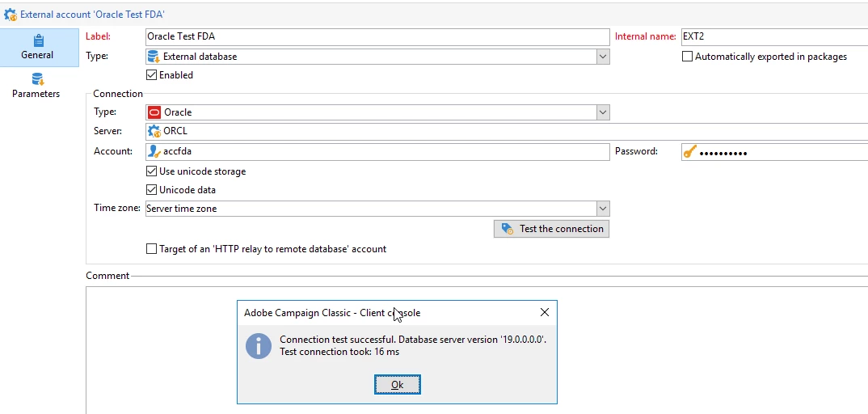Viewport: 868px width, 414px height.
Task: Open the General tab
Action: click(x=38, y=48)
